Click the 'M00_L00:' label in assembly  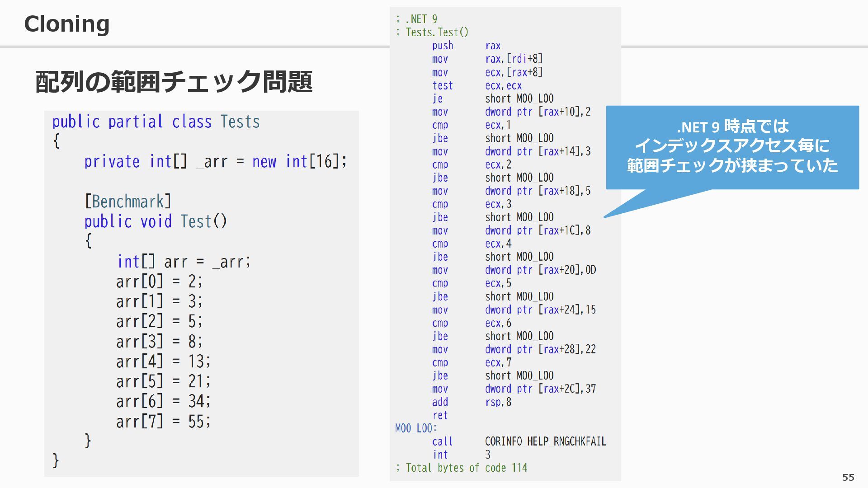(x=415, y=428)
